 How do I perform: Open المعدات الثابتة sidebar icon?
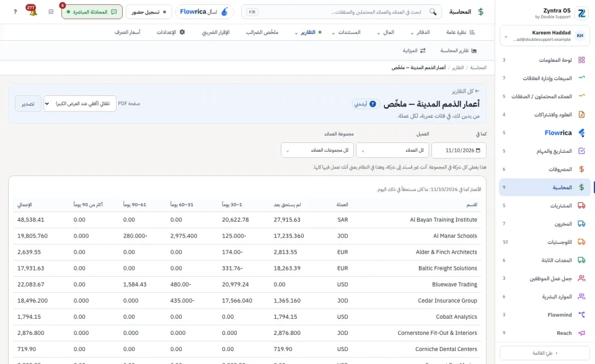[581, 260]
